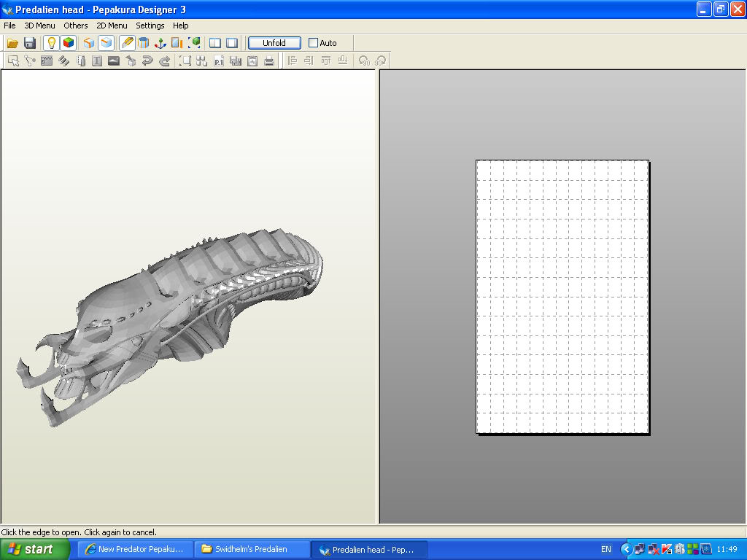Print with the printer icon

[x=269, y=61]
